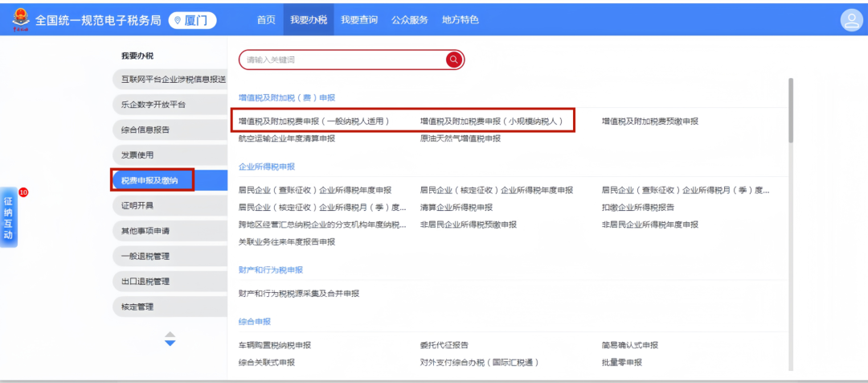Open 居民企业（核定征收）企业所得税年度申报
868x383 pixels.
click(x=497, y=190)
